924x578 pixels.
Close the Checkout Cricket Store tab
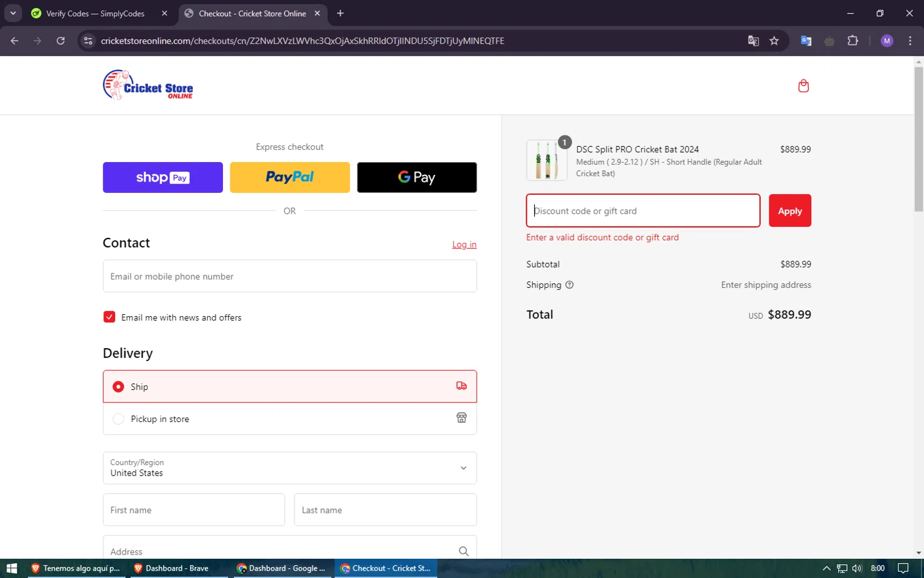[x=317, y=13]
